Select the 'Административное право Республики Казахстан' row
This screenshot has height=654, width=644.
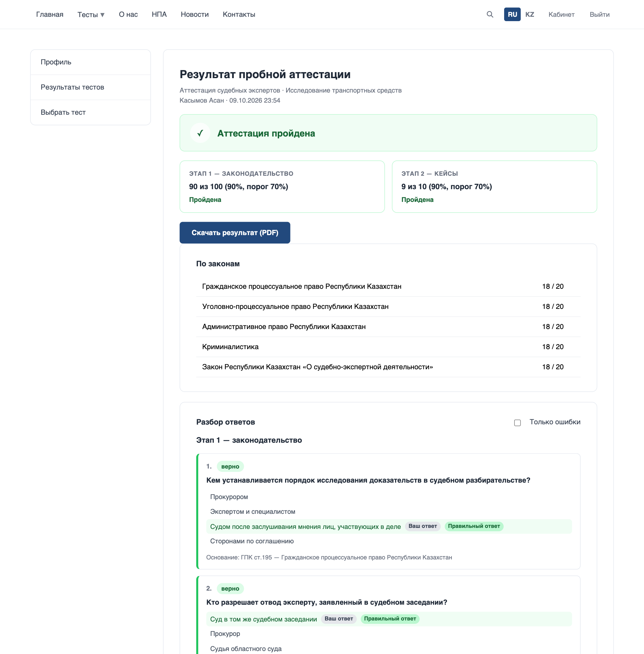click(x=388, y=327)
